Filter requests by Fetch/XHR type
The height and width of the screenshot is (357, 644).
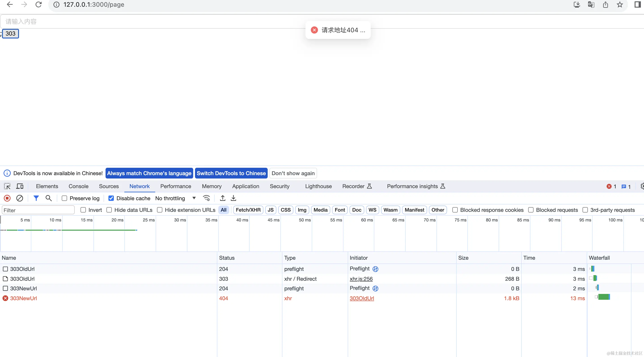pos(248,210)
